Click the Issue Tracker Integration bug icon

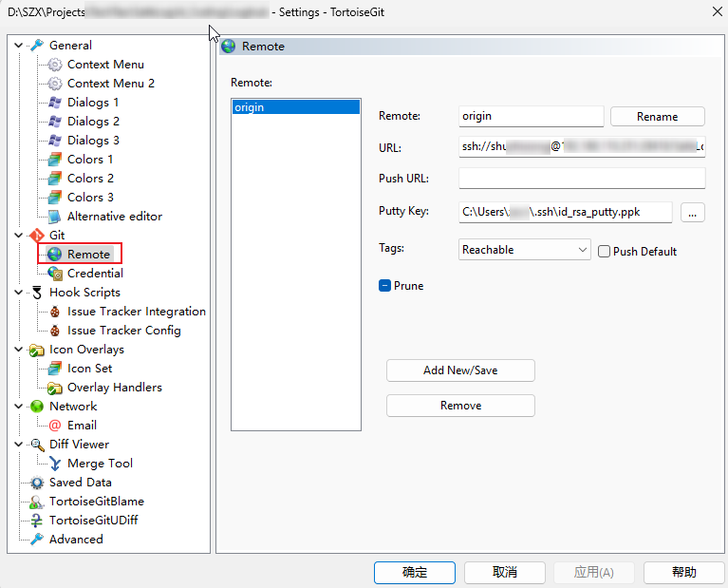click(55, 312)
